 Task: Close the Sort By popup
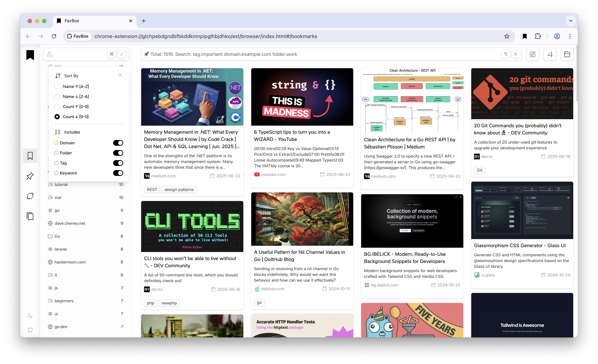[120, 75]
